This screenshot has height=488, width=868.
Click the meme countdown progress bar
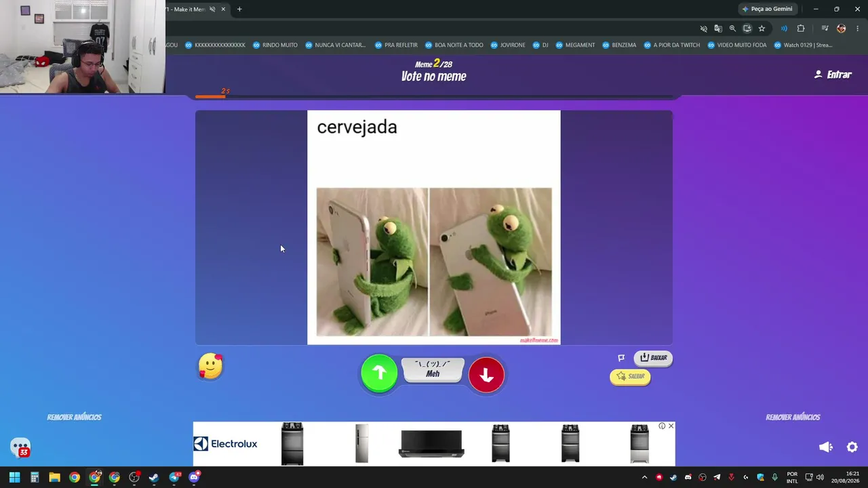[x=434, y=97]
